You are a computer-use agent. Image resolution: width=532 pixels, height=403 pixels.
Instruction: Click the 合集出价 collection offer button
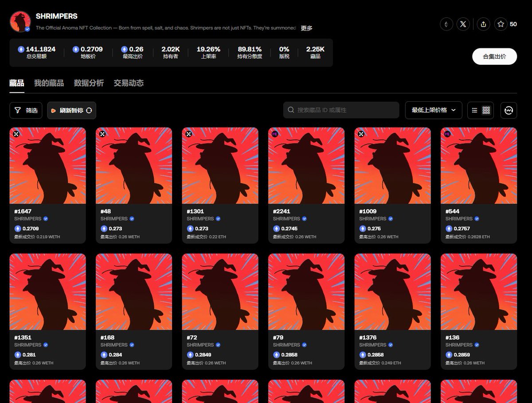(x=494, y=56)
